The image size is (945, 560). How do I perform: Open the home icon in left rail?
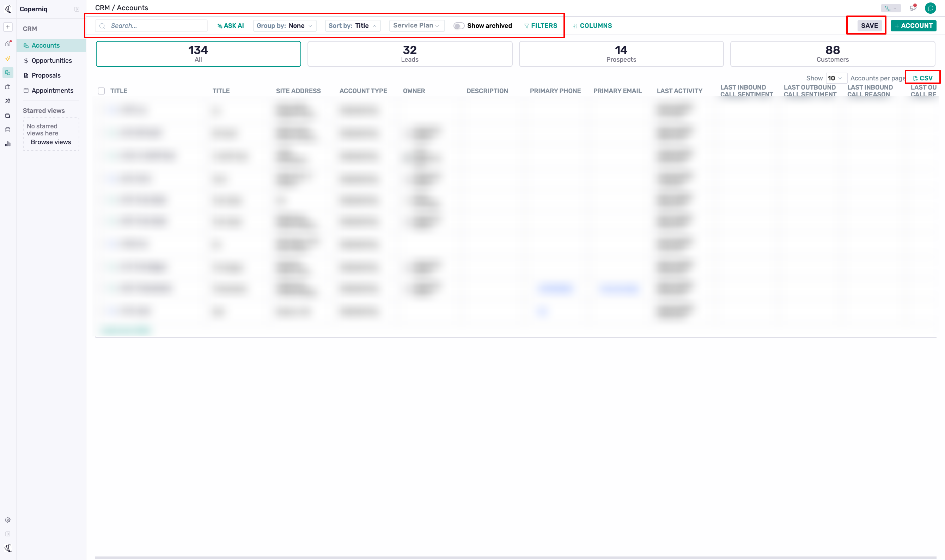tap(8, 44)
